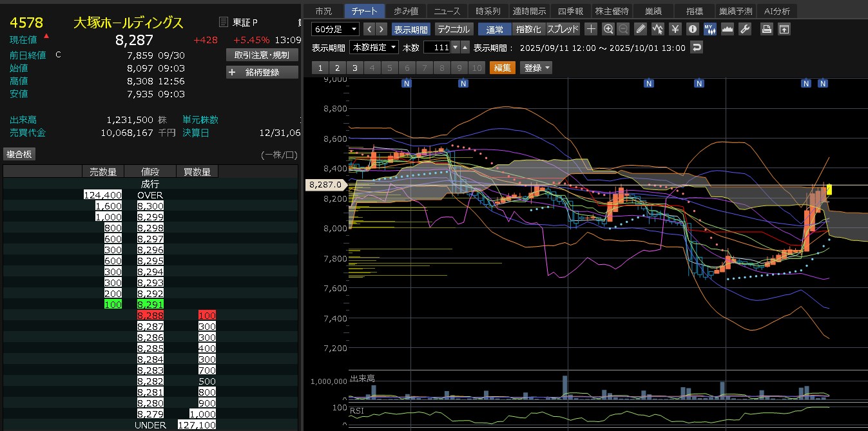The height and width of the screenshot is (431, 868).
Task: Switch to the ニュース tab
Action: 447,11
